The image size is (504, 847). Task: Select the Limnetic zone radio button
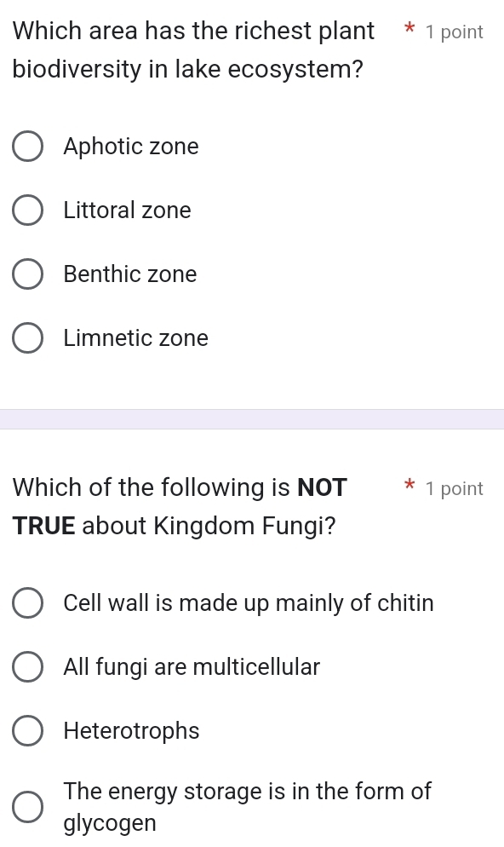(x=27, y=337)
